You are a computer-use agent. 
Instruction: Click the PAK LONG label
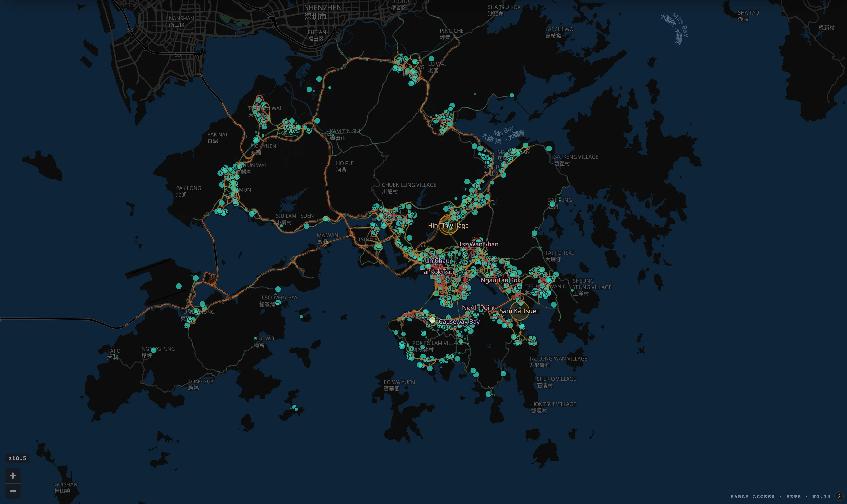[x=188, y=191]
